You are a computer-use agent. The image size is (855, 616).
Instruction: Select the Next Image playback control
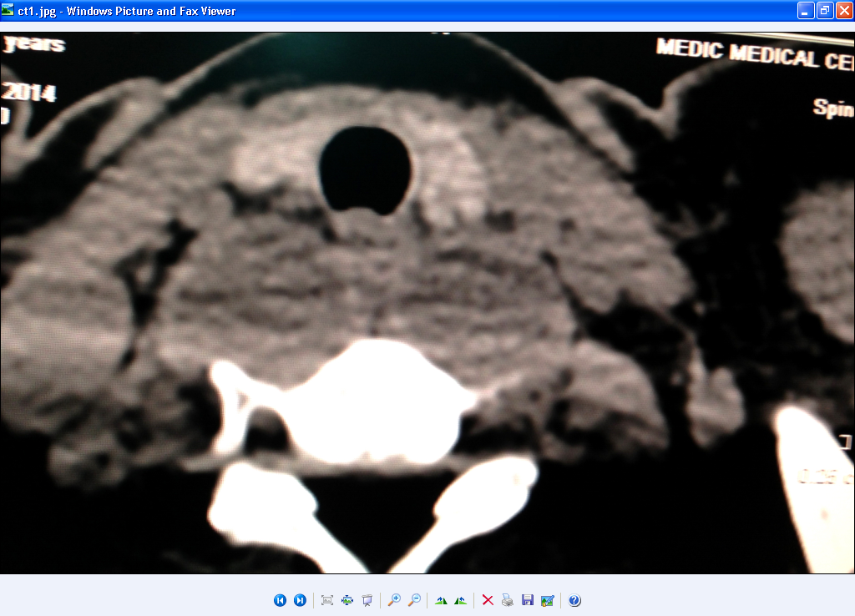(301, 599)
